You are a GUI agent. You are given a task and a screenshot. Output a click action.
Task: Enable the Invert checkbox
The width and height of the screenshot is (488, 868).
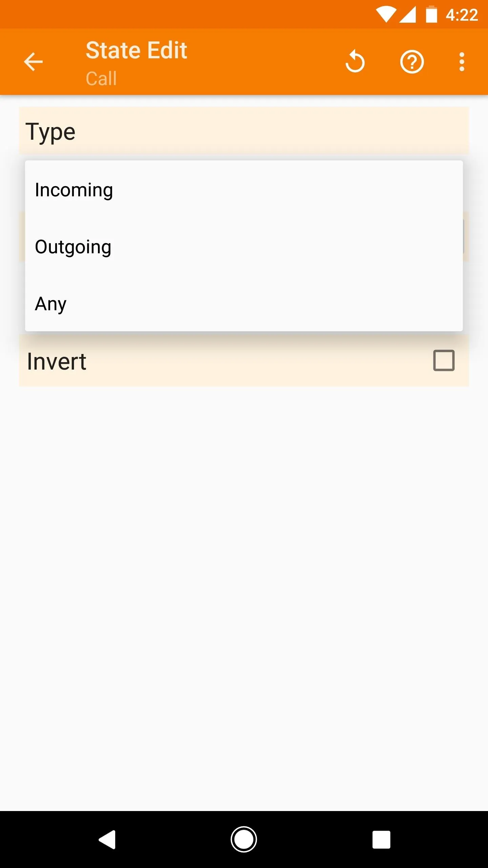(x=444, y=360)
